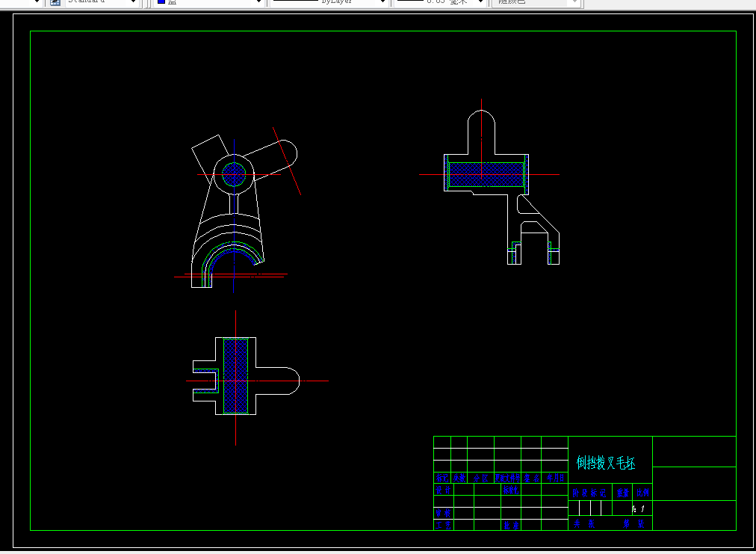
Task: Select the 标准化 label in title block
Action: 510,490
